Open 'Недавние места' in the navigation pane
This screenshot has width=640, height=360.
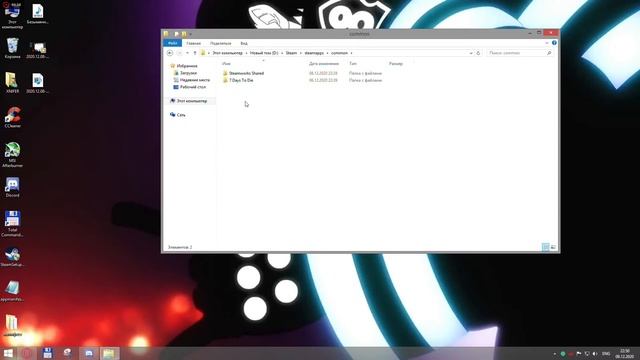[x=195, y=80]
